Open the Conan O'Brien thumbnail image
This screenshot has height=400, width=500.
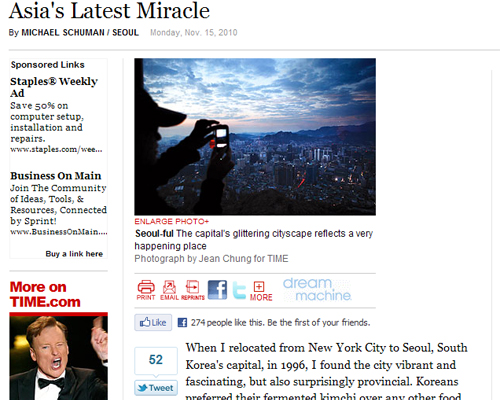point(59,358)
